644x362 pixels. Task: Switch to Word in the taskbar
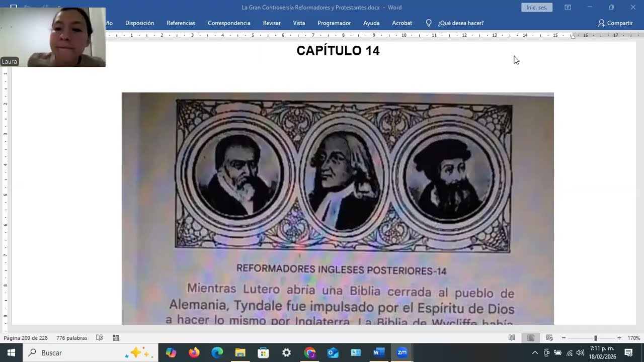[x=379, y=352]
